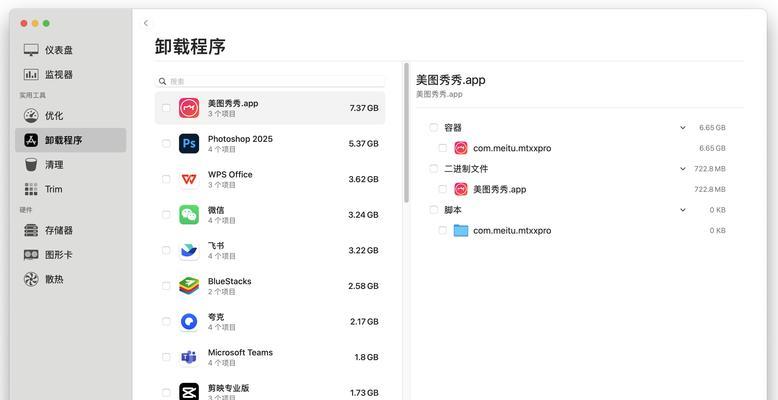Viewport: 778px width, 400px height.
Task: Click 722.8 MB size on 二进制文件 row
Action: pyautogui.click(x=710, y=169)
